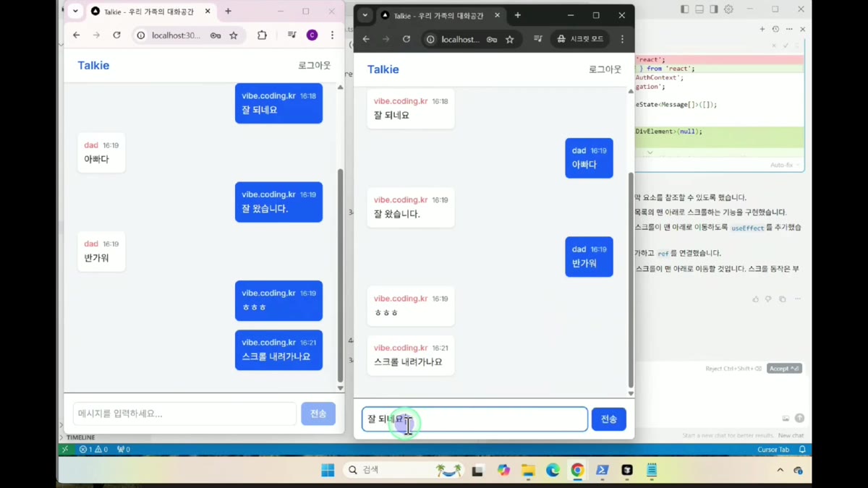
Task: Go back in left Chrome window
Action: pyautogui.click(x=77, y=35)
